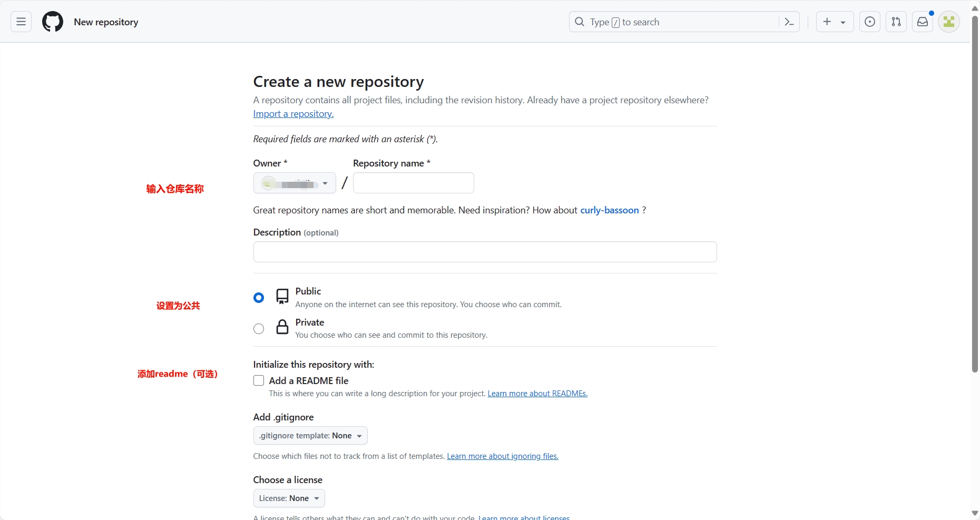Click the Repository name input field
Viewport: 980px width, 520px height.
tap(413, 183)
